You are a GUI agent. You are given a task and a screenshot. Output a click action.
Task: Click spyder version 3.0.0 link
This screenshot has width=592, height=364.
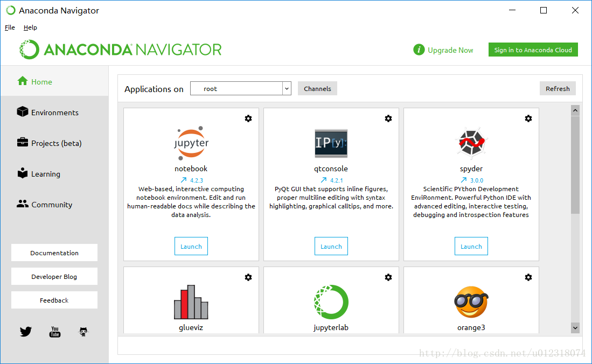pos(477,180)
